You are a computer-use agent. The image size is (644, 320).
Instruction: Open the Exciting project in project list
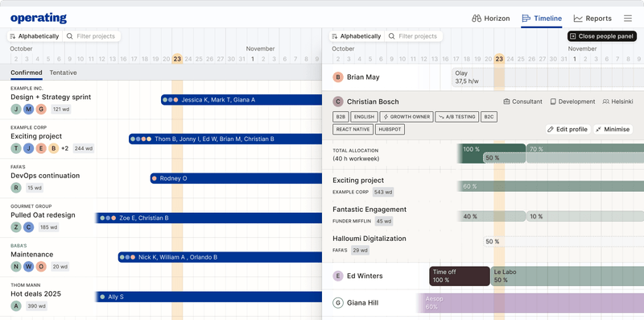[x=36, y=136]
